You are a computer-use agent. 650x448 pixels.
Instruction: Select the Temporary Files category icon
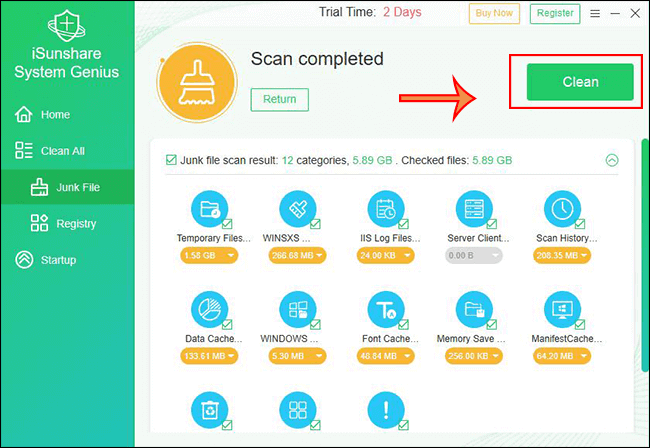coord(209,208)
